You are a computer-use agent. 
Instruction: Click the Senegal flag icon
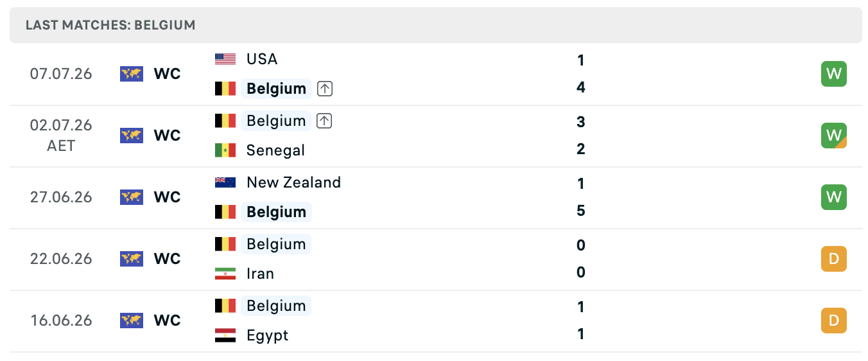tap(225, 150)
